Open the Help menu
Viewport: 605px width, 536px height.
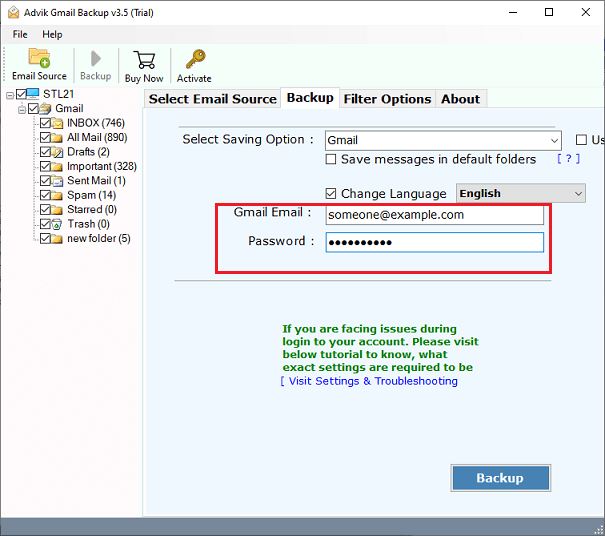coord(52,34)
